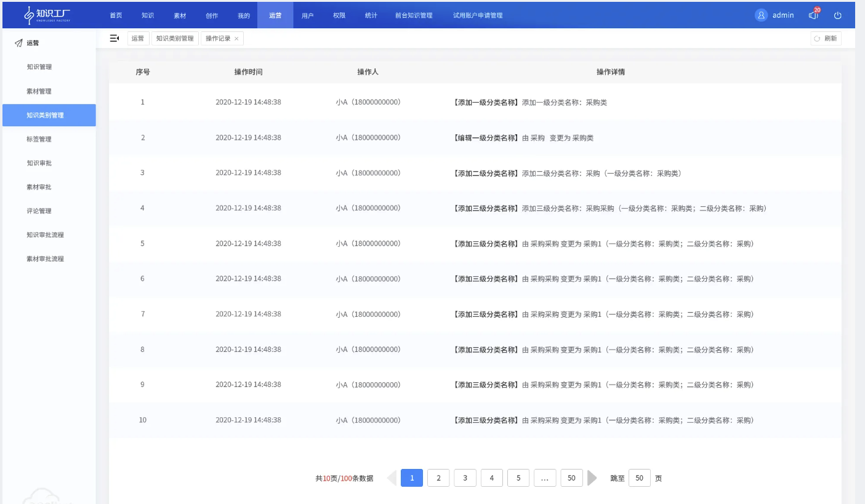Image resolution: width=865 pixels, height=504 pixels.
Task: Open 试用账户申请管理 in top navigation
Action: tap(478, 15)
